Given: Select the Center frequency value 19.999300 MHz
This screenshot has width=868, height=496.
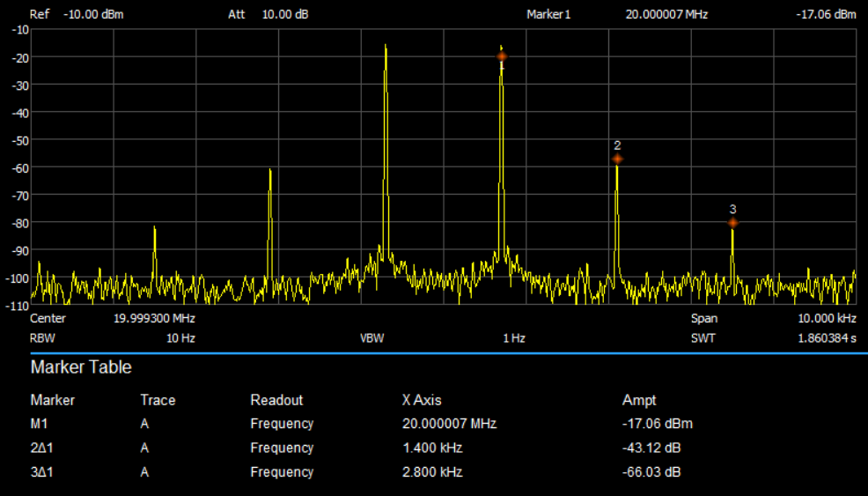Looking at the screenshot, I should tap(154, 318).
